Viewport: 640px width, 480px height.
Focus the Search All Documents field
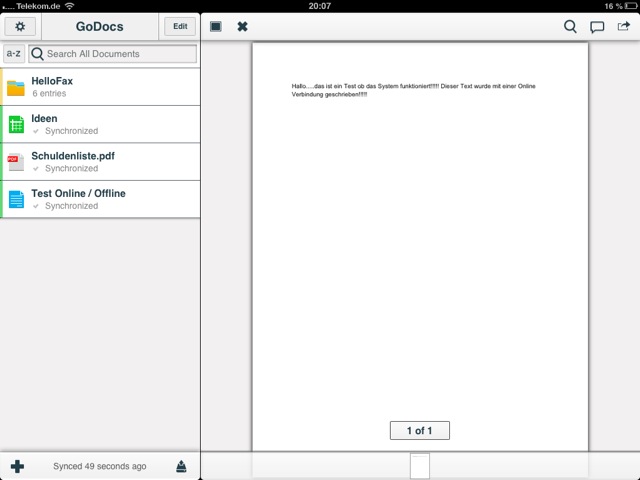click(112, 54)
